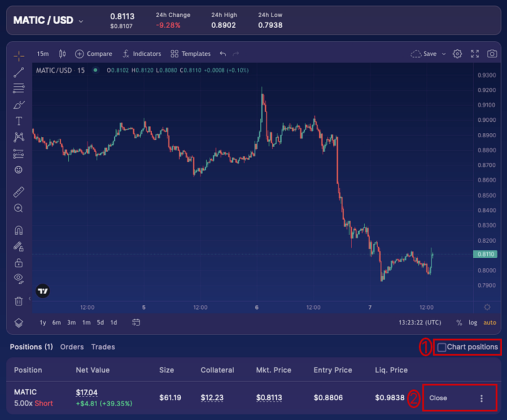This screenshot has width=507, height=420.
Task: Select the trend line drawing tool
Action: [19, 72]
